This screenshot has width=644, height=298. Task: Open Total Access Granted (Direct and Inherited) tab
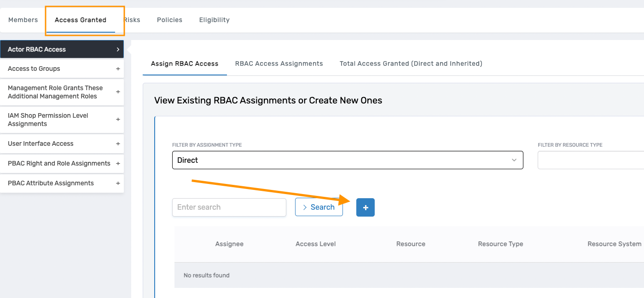coord(411,63)
